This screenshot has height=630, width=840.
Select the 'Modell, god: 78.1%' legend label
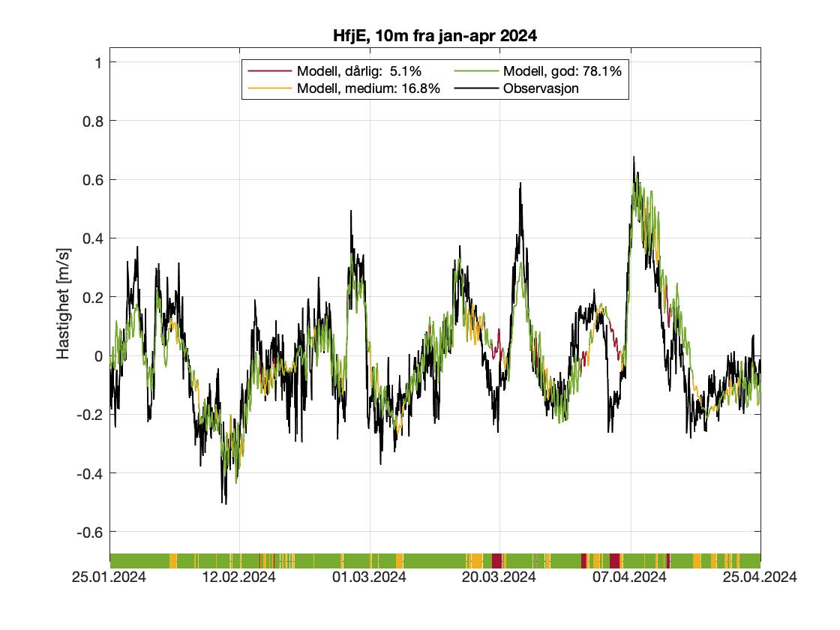(562, 71)
